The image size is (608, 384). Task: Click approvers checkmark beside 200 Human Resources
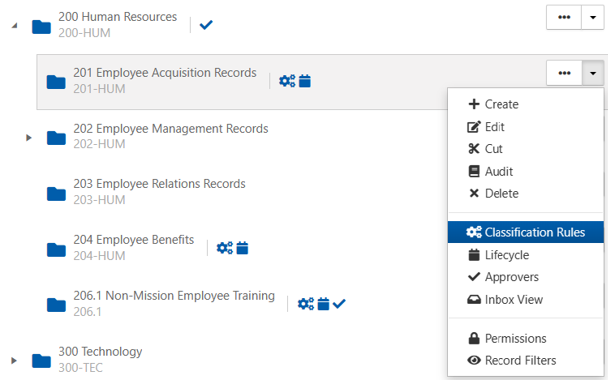click(x=206, y=25)
